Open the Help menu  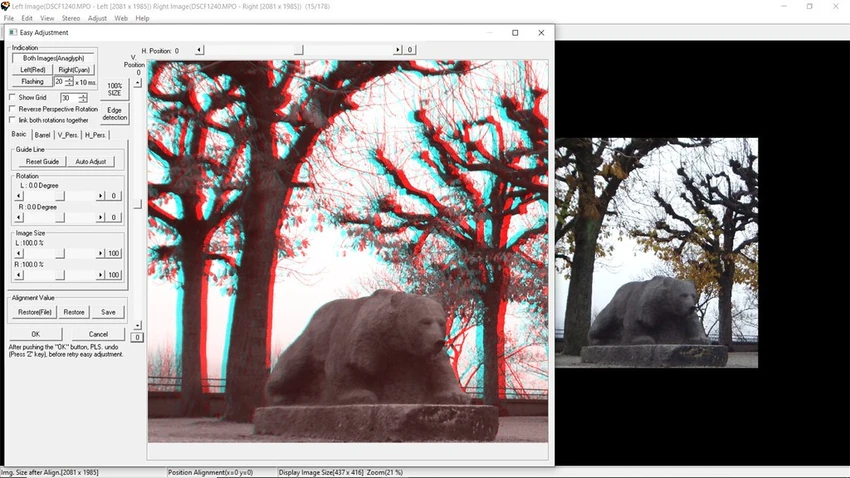[x=142, y=18]
